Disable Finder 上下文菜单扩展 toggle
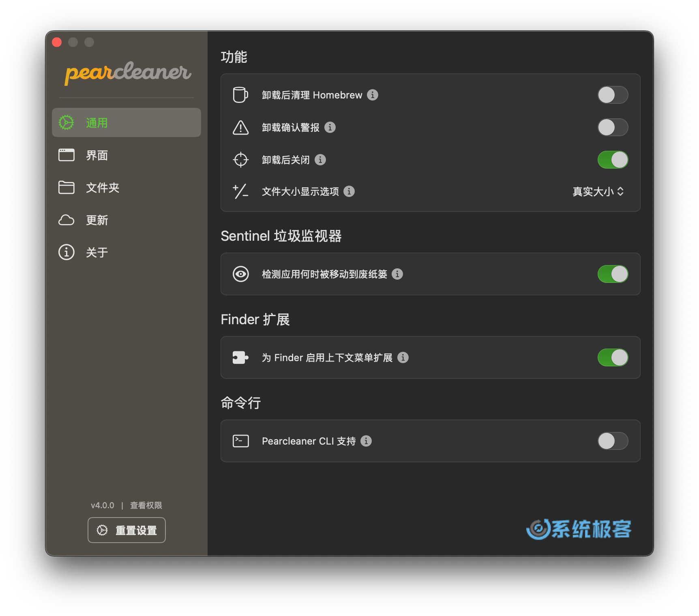Image resolution: width=699 pixels, height=616 pixels. [x=613, y=357]
